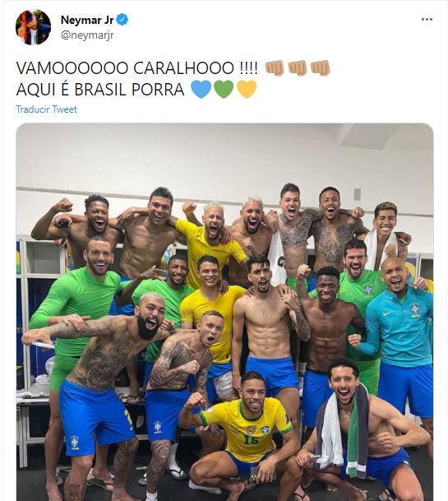Click the yellow heart emoji
Image resolution: width=448 pixels, height=501 pixels.
click(x=247, y=89)
